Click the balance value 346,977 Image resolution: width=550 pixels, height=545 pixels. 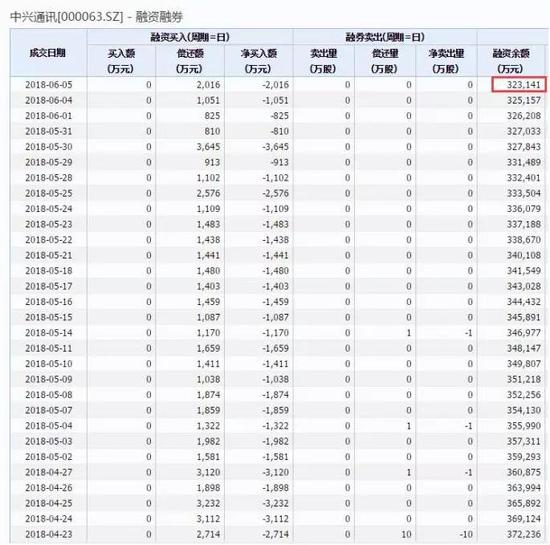pyautogui.click(x=523, y=332)
